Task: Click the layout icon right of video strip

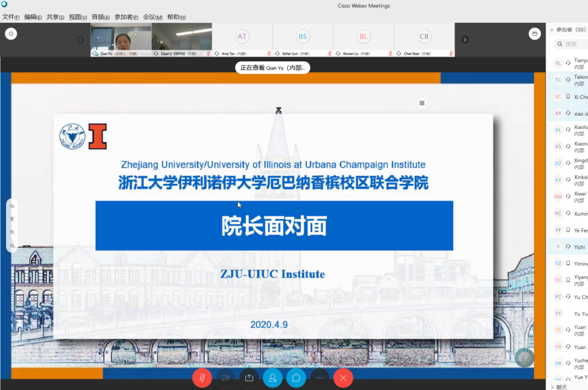Action: [534, 33]
